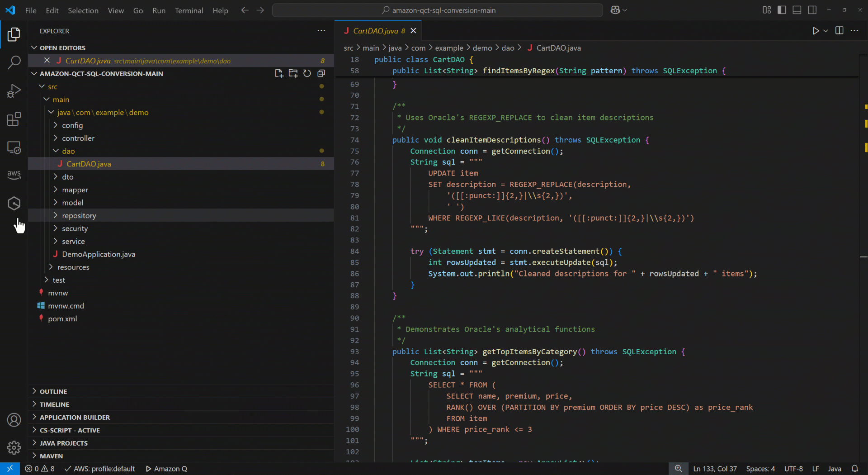Refresh the explorer file tree
868x475 pixels.
[x=307, y=74]
